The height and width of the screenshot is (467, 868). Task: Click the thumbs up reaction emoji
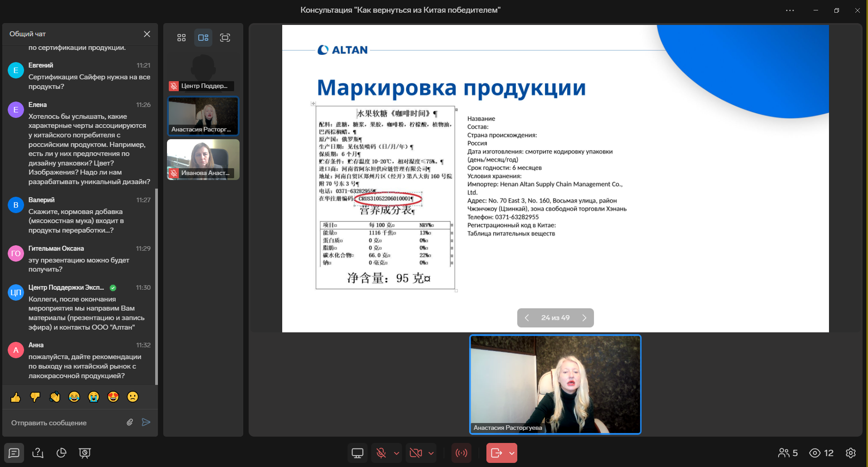click(x=16, y=397)
